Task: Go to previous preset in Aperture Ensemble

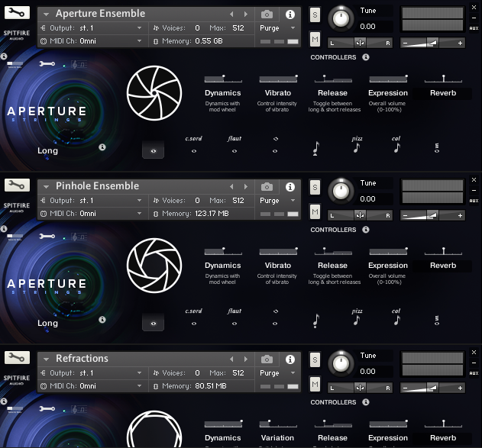Action: [x=231, y=15]
